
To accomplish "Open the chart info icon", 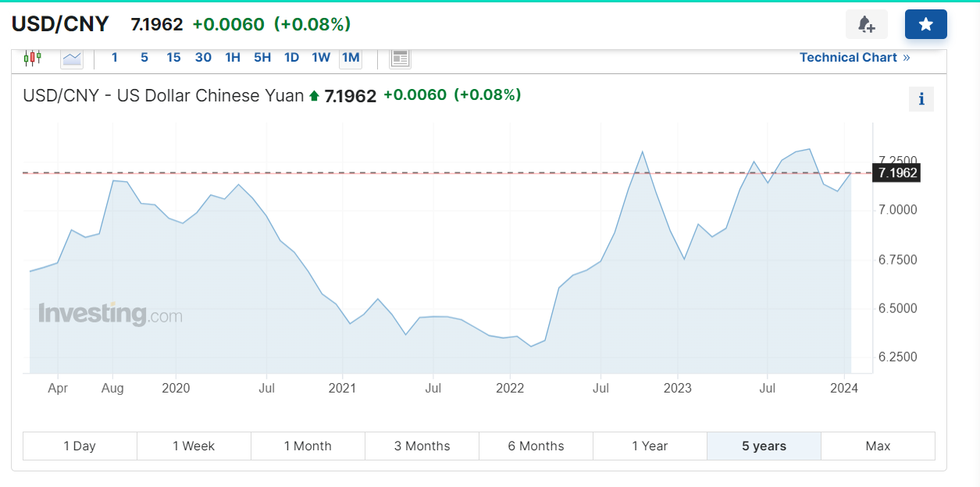I will (x=921, y=99).
